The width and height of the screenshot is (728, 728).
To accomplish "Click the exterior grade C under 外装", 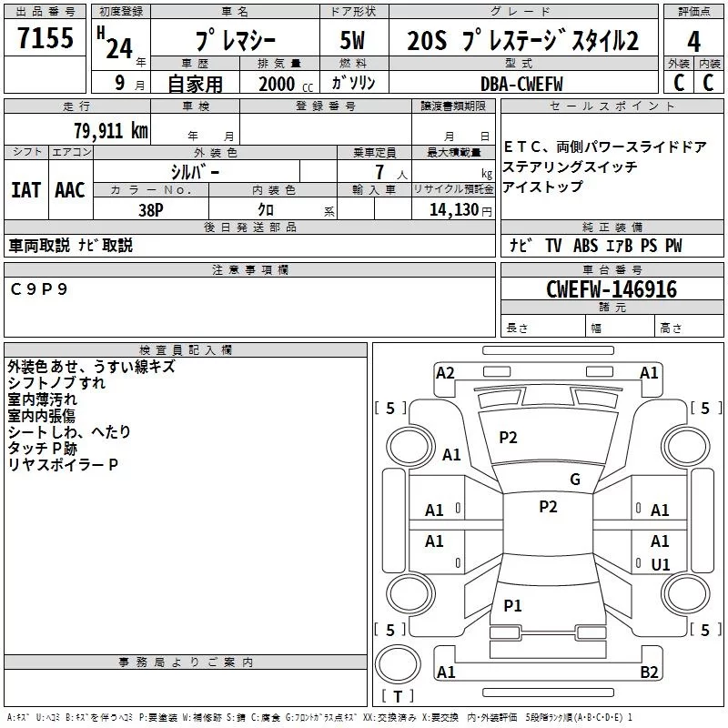I will pyautogui.click(x=679, y=83).
